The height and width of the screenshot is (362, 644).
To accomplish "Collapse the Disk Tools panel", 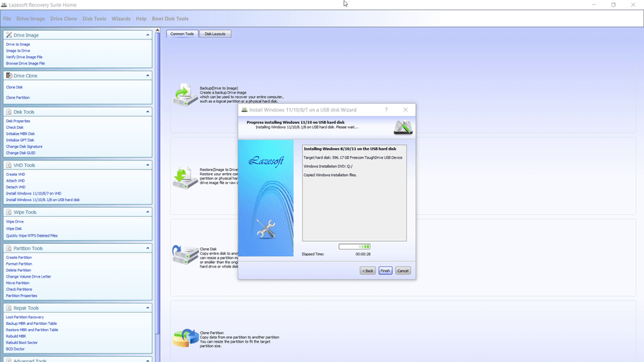I will click(147, 112).
